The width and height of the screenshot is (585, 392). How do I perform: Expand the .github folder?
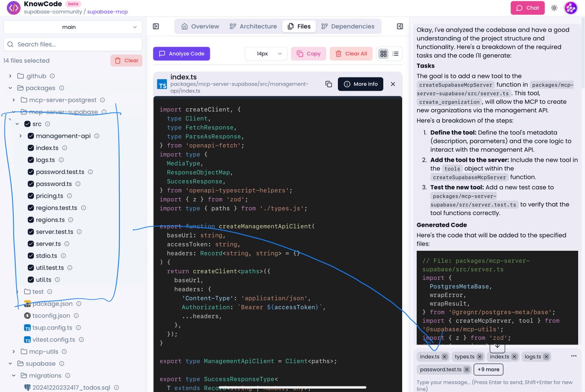click(x=10, y=76)
